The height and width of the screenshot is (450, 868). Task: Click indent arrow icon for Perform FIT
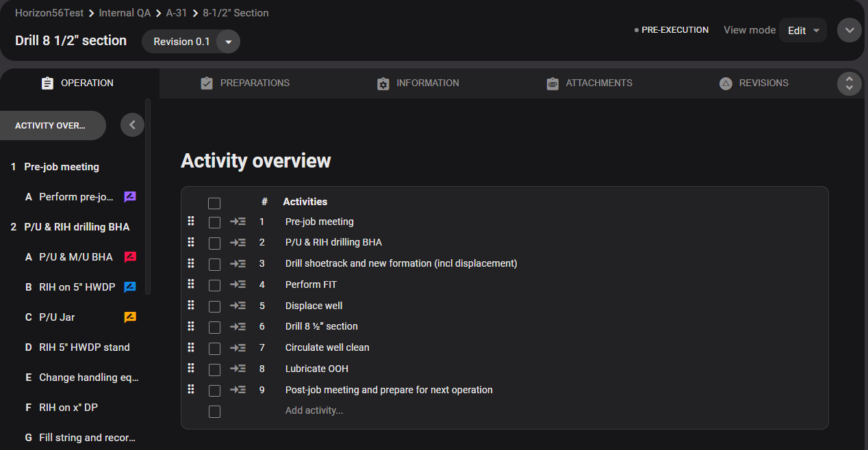(238, 284)
